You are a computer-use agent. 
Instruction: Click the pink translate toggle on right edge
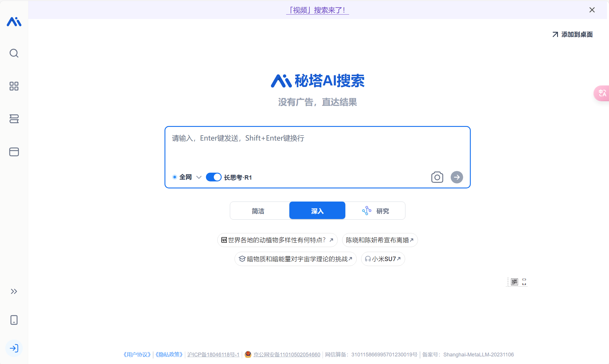pos(602,93)
